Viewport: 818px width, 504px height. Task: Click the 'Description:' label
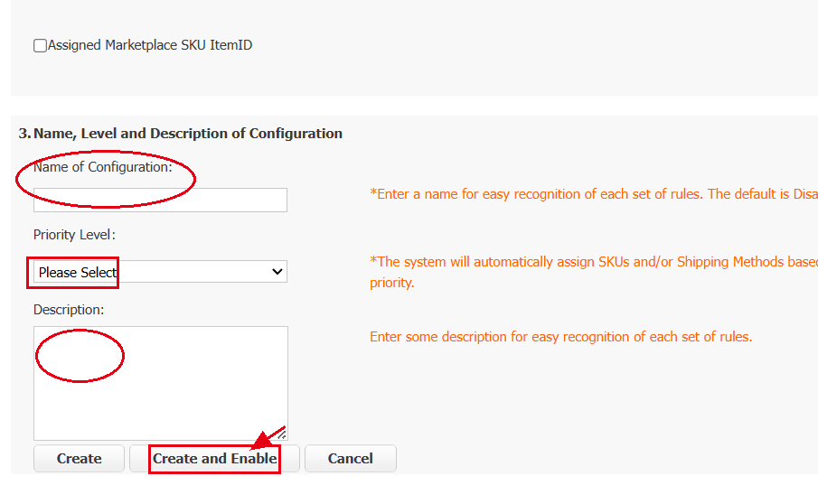click(69, 310)
